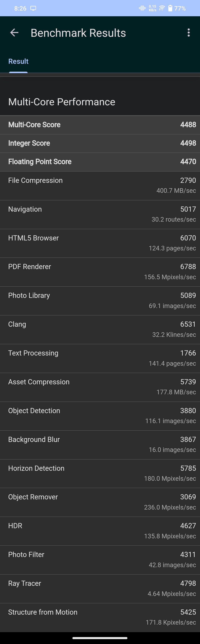Tap the PDF Renderer row
The height and width of the screenshot is (644, 200).
coord(100,272)
